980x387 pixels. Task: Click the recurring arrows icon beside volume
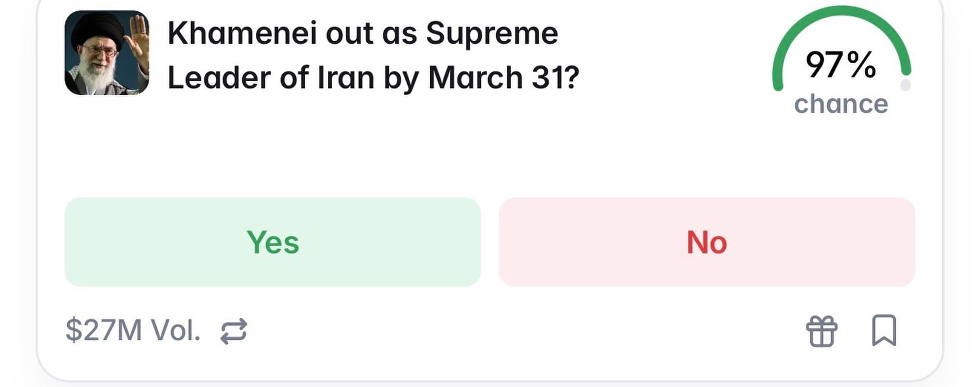pos(234,331)
